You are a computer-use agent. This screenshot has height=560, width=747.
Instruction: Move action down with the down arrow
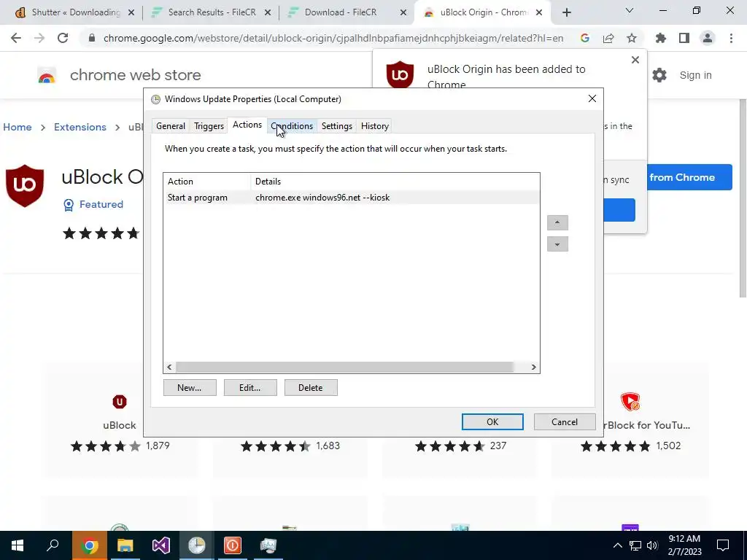557,244
